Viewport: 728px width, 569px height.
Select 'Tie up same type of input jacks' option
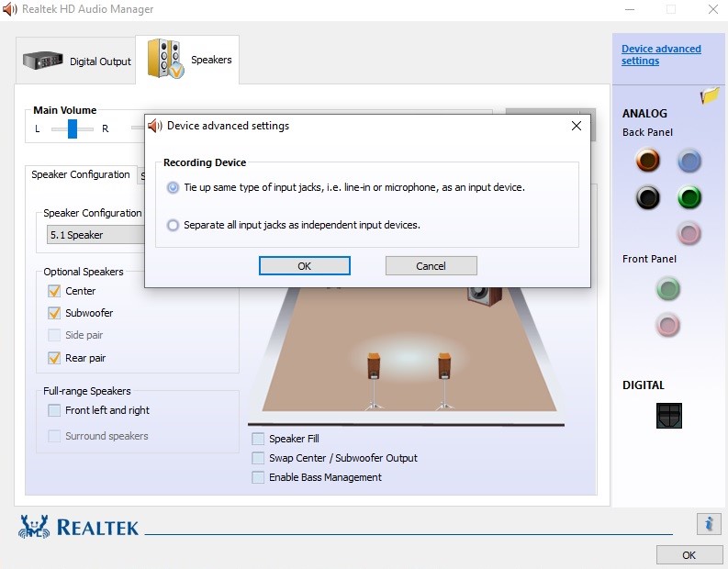pyautogui.click(x=174, y=187)
